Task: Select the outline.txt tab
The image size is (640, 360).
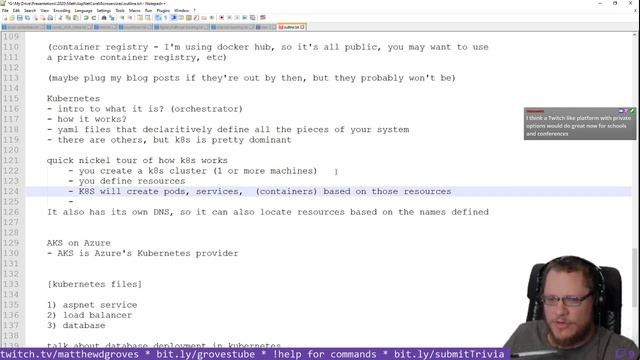Action: [x=291, y=27]
